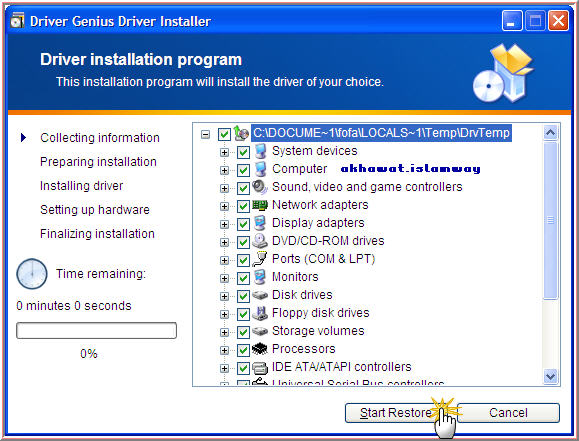Click the IDE ATA/ATAPI controllers icon
Image resolution: width=579 pixels, height=441 pixels.
[x=260, y=368]
